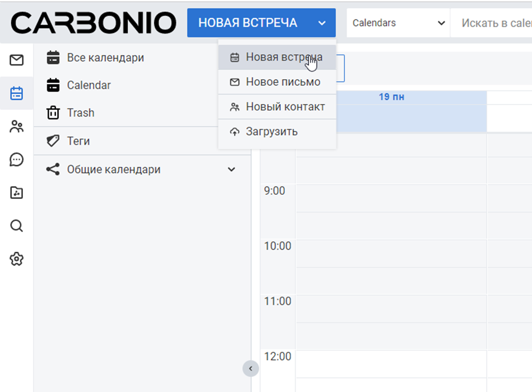Select Новая встреча from the menu
The height and width of the screenshot is (392, 532).
pos(284,57)
